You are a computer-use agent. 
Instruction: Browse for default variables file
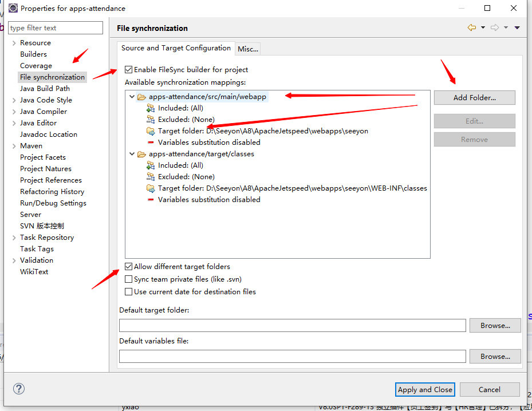(x=495, y=357)
